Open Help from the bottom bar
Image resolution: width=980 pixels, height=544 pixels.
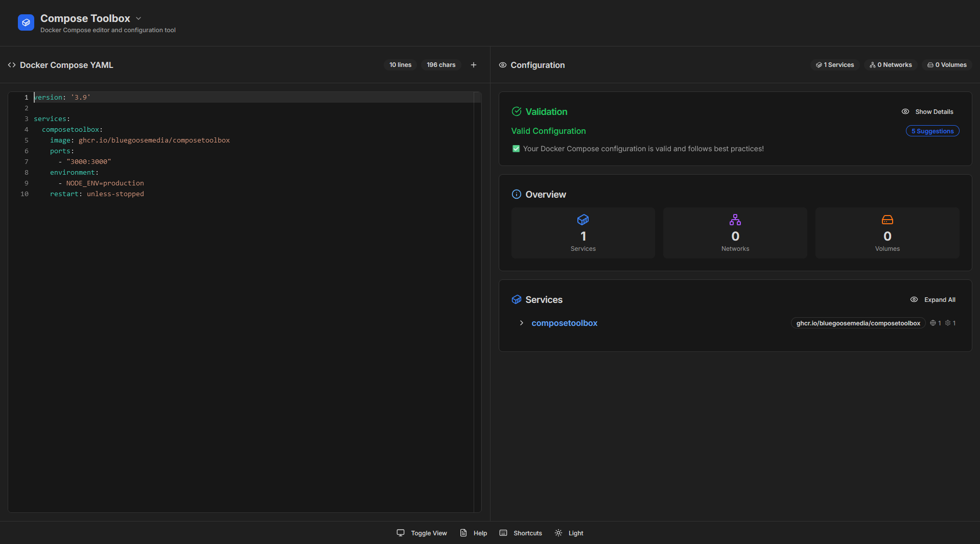474,533
